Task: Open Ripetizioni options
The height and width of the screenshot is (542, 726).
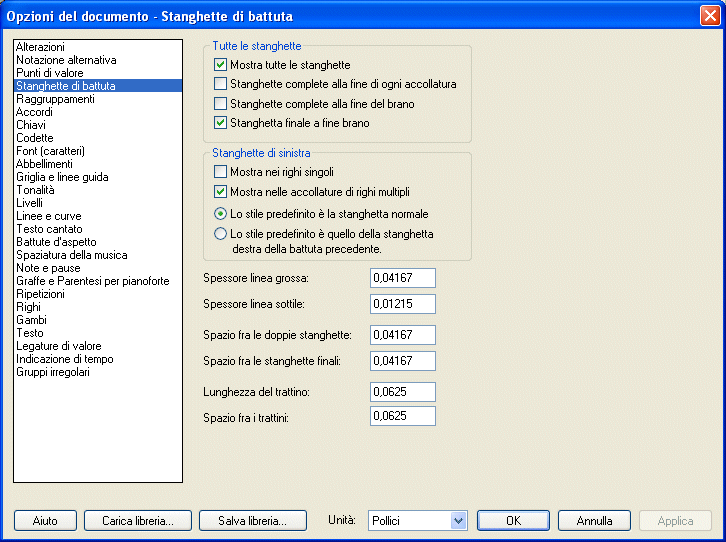Action: (x=98, y=293)
